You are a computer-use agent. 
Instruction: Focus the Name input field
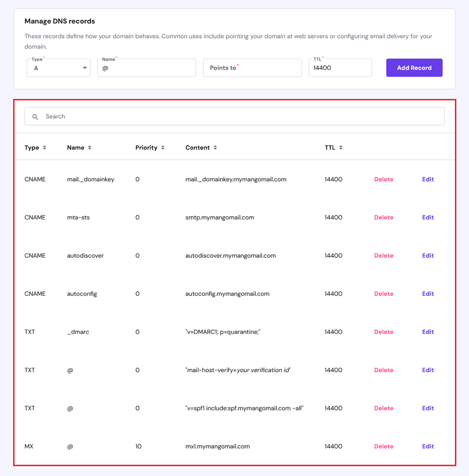(x=147, y=68)
